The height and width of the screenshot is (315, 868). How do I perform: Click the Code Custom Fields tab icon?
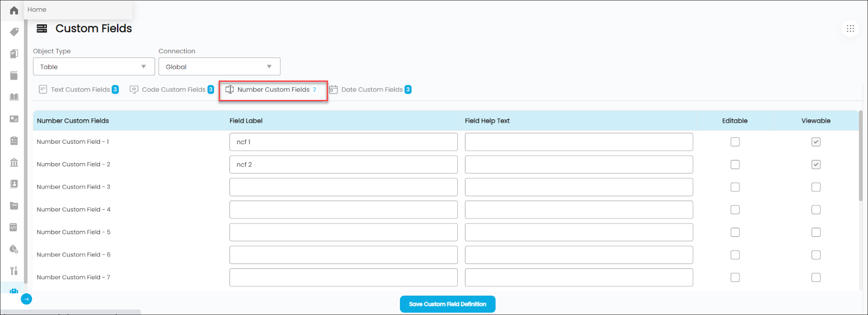coord(134,89)
